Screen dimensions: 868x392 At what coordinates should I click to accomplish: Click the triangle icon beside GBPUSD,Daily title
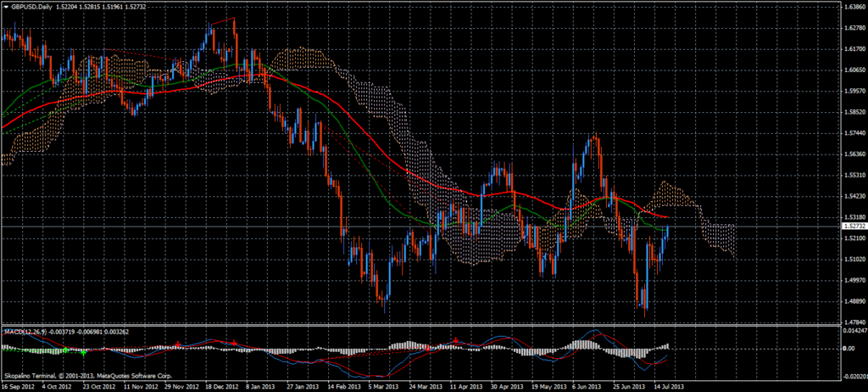click(6, 5)
